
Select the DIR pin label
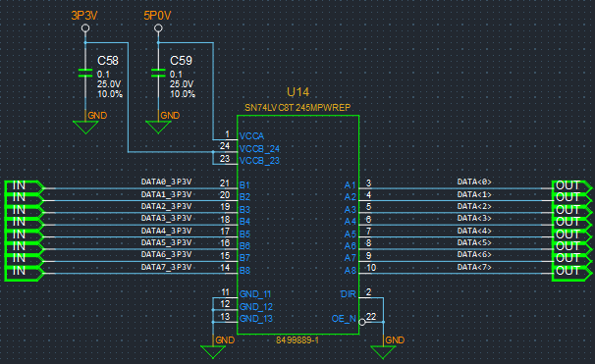[348, 294]
